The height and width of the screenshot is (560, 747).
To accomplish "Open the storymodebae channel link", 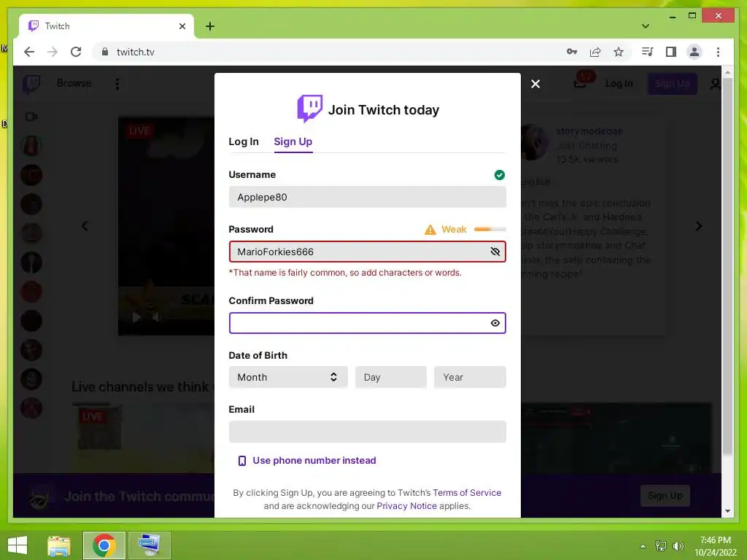I will (x=589, y=131).
